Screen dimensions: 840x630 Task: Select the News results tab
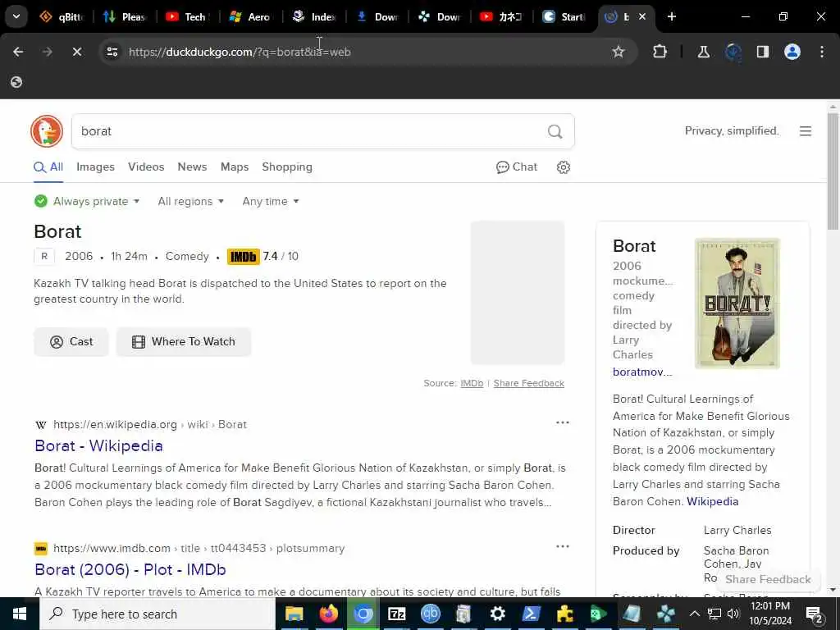(192, 167)
